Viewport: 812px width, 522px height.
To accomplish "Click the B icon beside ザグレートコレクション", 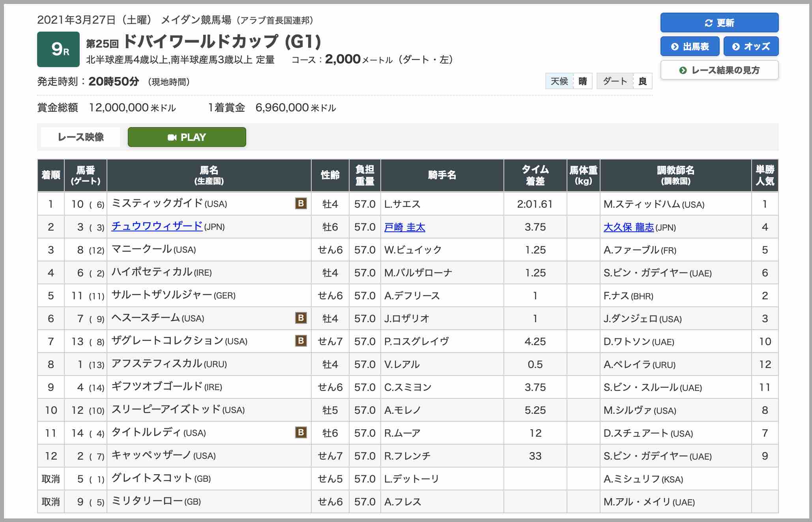I will [x=301, y=341].
